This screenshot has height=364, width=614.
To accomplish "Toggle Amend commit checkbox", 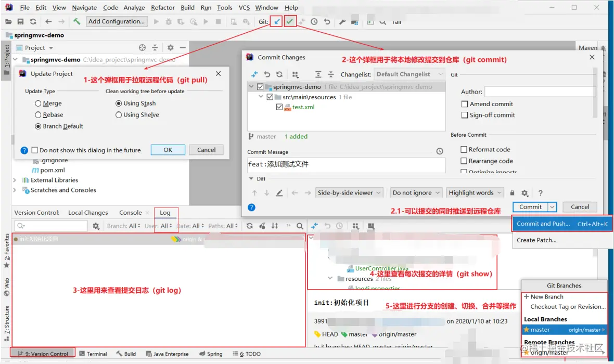I will pos(465,103).
